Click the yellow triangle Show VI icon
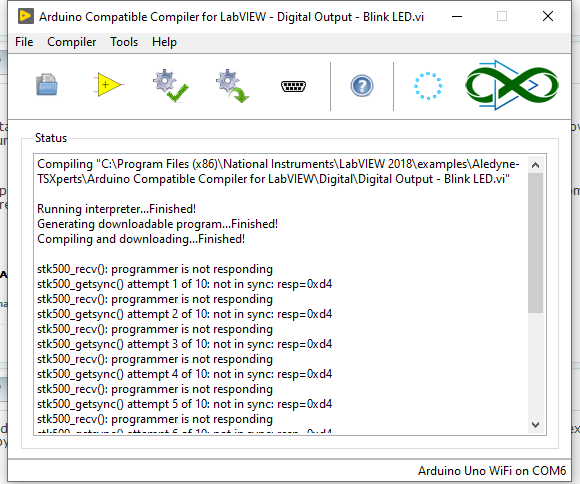 coord(108,85)
